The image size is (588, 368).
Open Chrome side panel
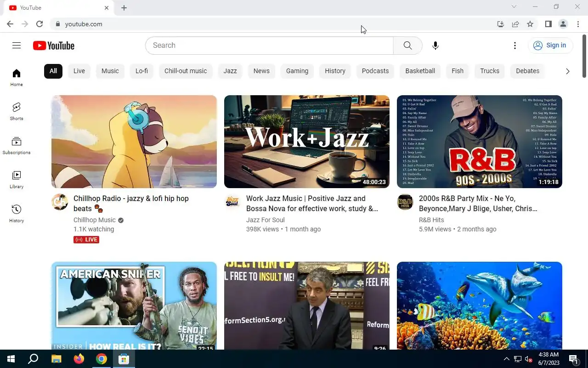click(548, 24)
